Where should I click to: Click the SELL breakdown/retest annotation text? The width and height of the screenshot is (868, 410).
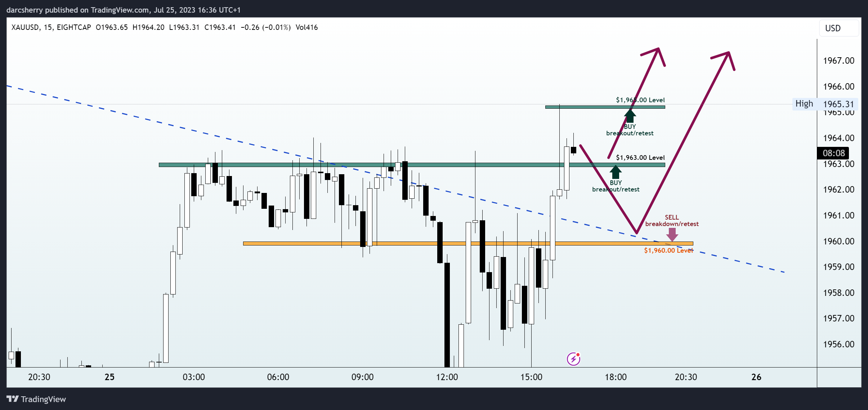(672, 221)
